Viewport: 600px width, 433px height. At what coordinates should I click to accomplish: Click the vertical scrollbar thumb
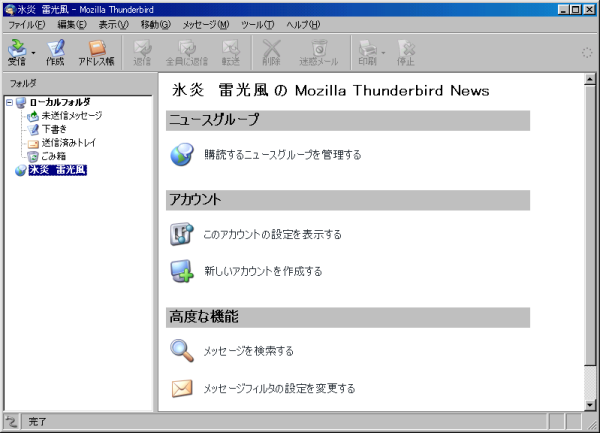590,225
